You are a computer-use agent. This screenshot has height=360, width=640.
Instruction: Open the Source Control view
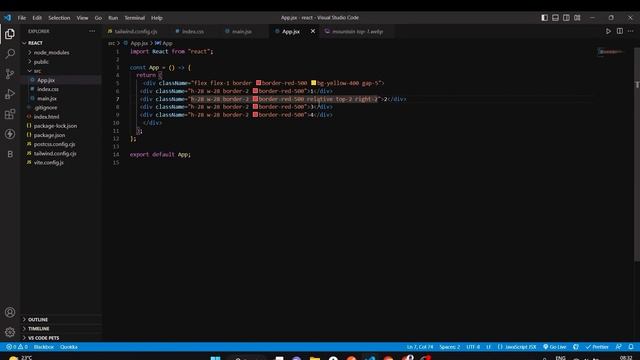pos(10,74)
